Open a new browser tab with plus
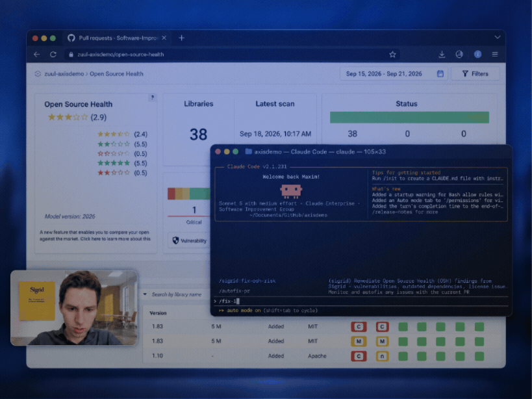532x399 pixels. 181,38
